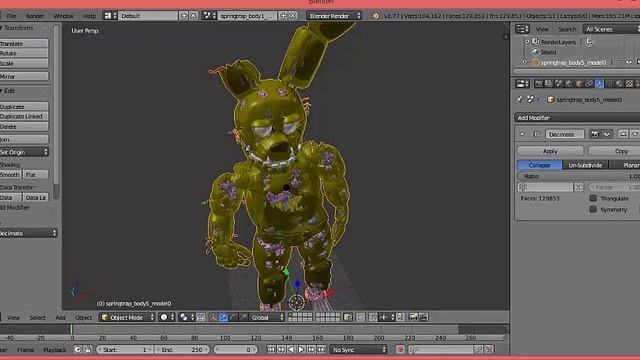This screenshot has height=360, width=640.
Task: Open the Blender Render engine dropdown
Action: coord(334,16)
